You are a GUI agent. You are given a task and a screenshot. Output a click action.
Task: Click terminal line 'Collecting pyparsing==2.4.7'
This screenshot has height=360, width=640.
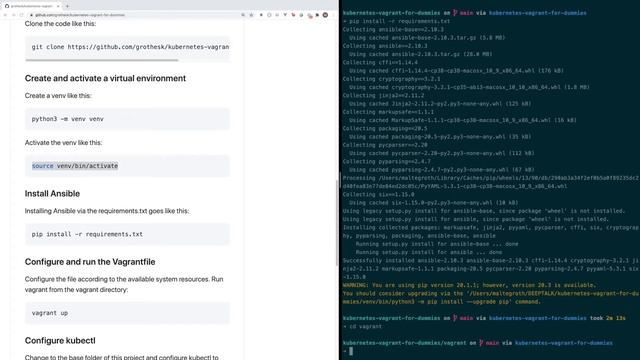click(387, 161)
